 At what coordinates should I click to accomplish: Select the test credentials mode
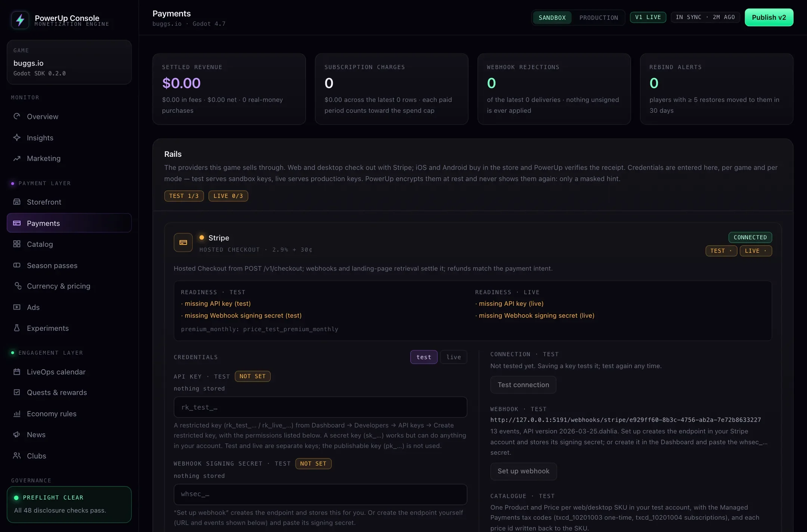(424, 357)
